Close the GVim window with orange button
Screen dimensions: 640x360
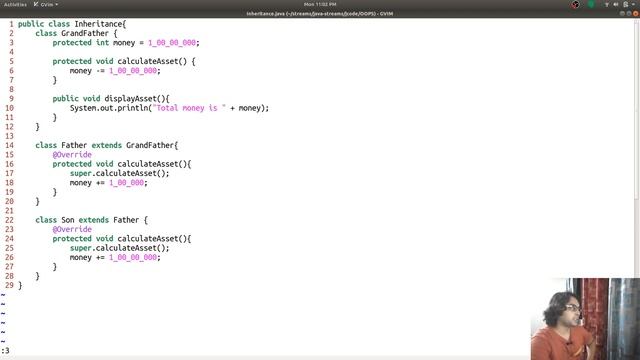coord(636,13)
